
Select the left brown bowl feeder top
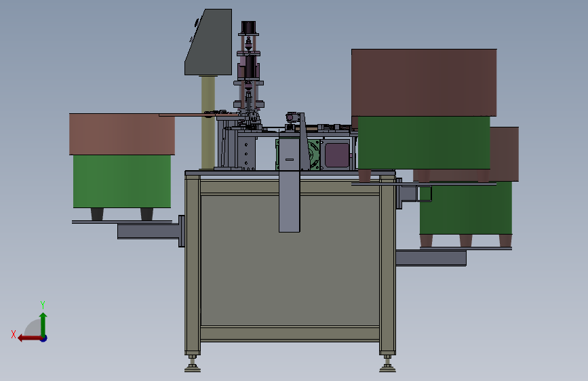[122, 134]
